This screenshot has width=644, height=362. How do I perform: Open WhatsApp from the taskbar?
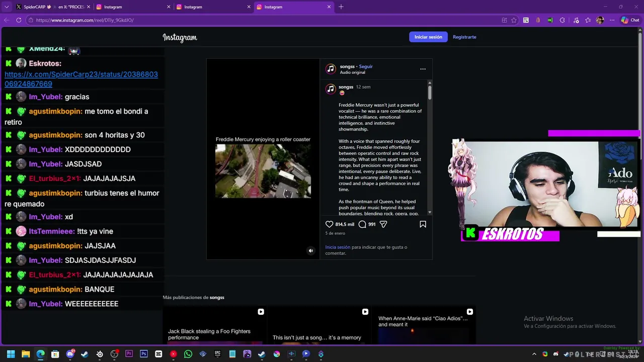point(188,354)
